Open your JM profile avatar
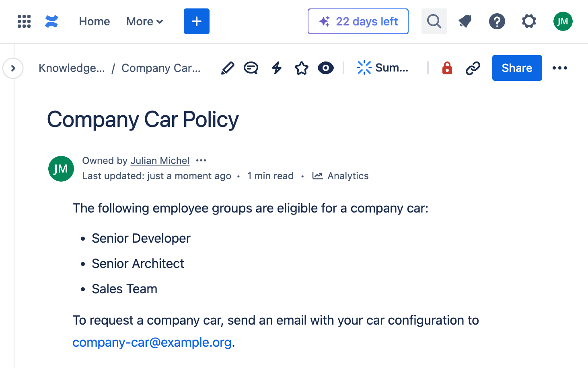588x368 pixels. tap(563, 21)
